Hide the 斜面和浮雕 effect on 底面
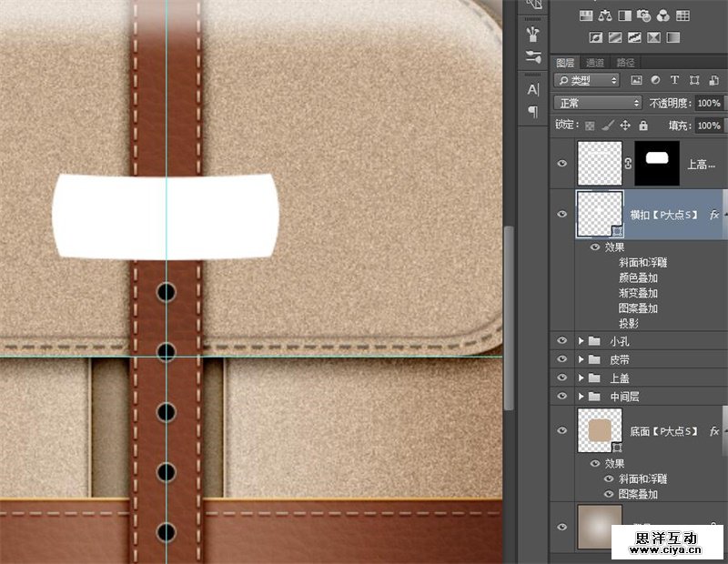 (x=609, y=478)
